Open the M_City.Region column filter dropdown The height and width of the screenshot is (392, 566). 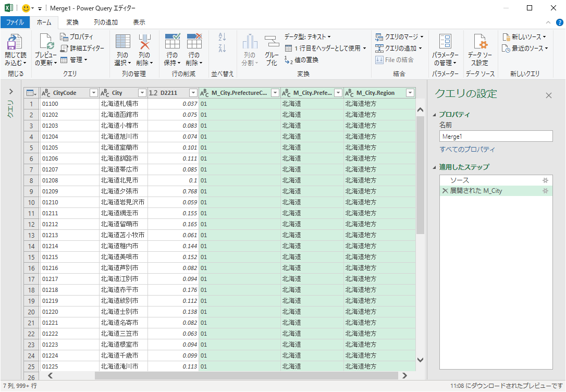pos(410,93)
